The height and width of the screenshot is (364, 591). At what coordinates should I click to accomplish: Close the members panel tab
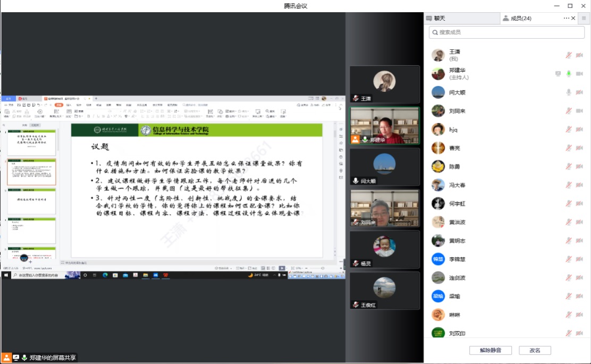tap(573, 18)
